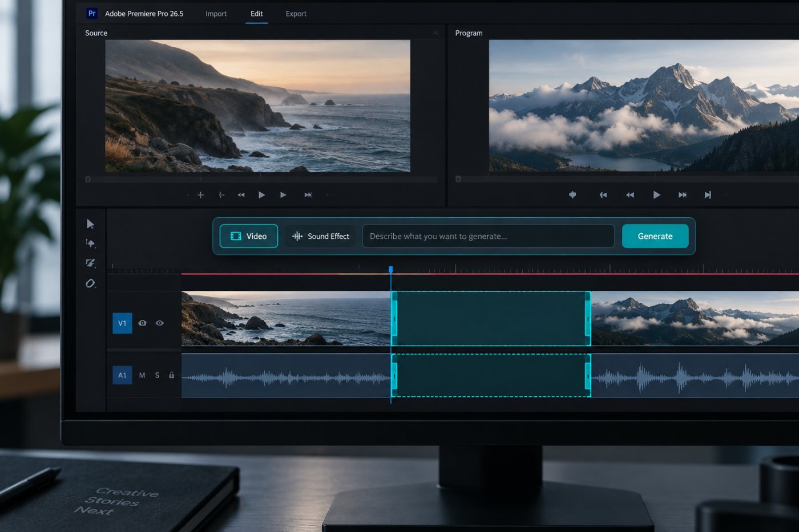
Task: Toggle the V1 track target button
Action: pos(122,323)
